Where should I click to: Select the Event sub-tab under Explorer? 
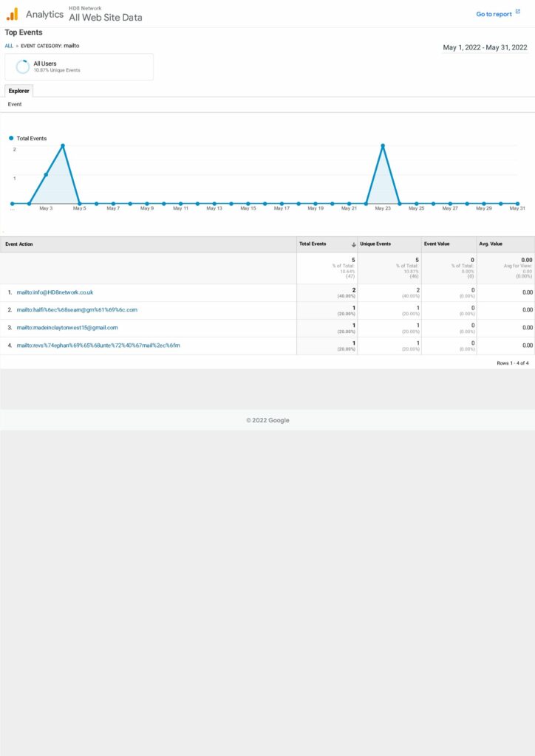(15, 105)
